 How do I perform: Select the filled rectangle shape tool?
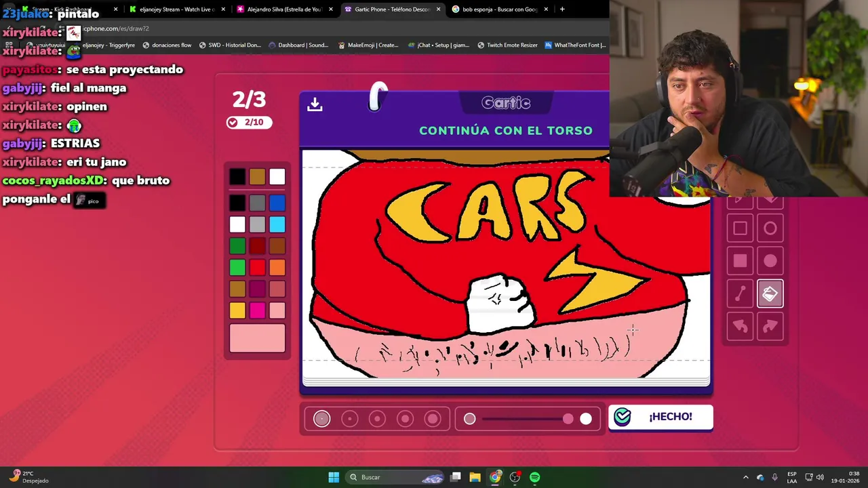click(x=740, y=261)
